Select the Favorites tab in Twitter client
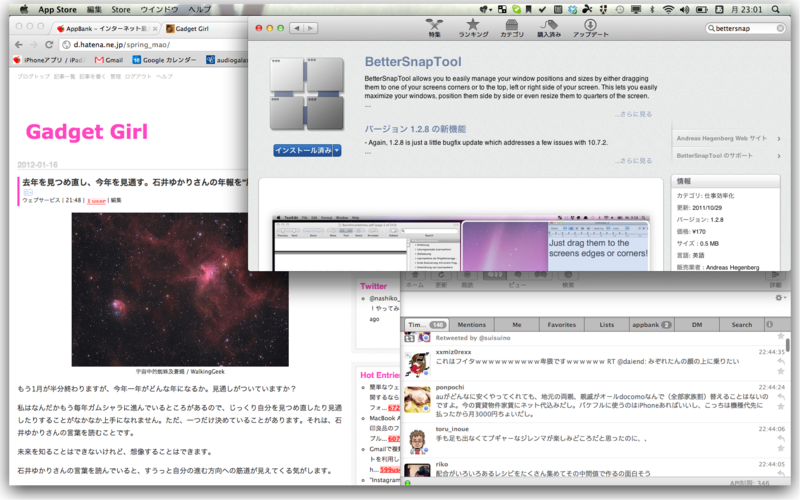 click(561, 324)
